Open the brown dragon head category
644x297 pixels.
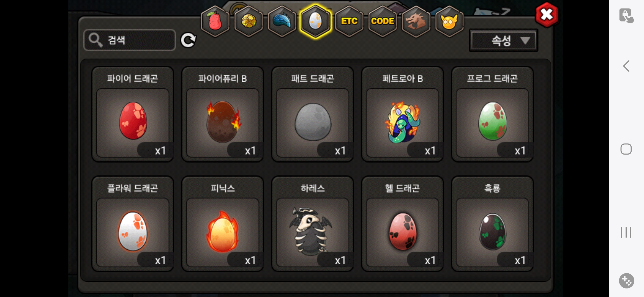pos(416,21)
